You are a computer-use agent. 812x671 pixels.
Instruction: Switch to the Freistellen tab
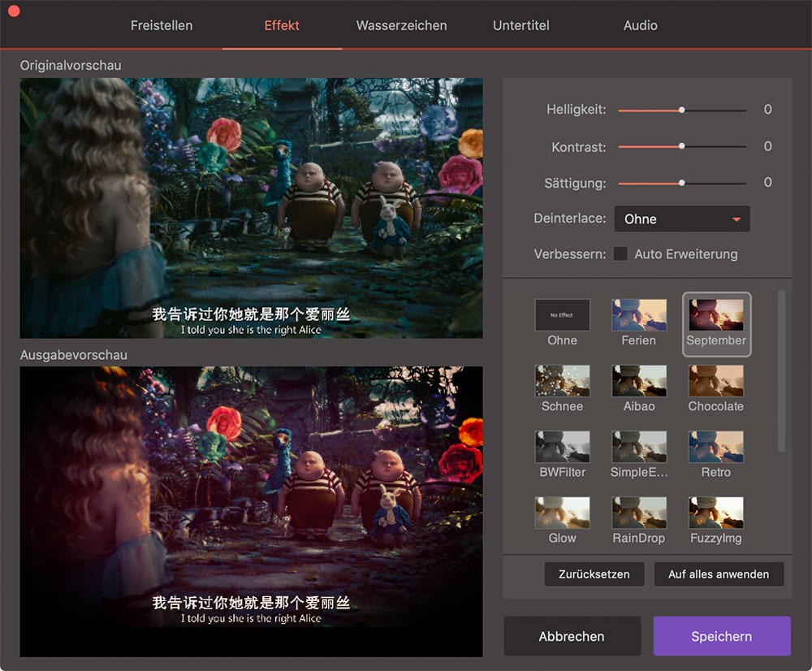coord(162,25)
